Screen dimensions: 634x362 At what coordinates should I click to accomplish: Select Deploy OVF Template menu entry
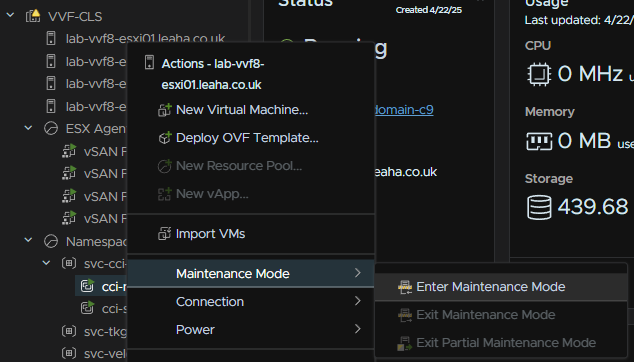[x=251, y=138]
